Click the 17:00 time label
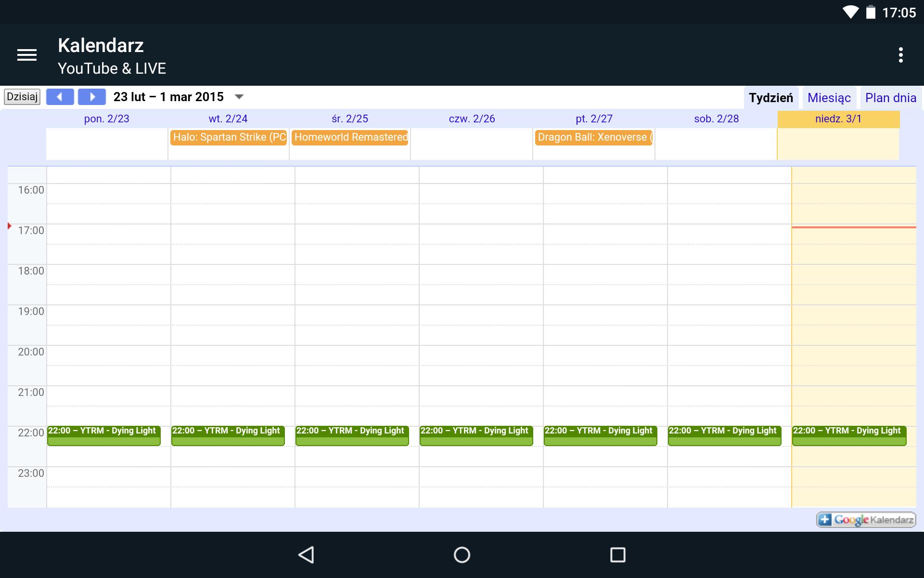Image resolution: width=924 pixels, height=578 pixels. click(x=31, y=231)
